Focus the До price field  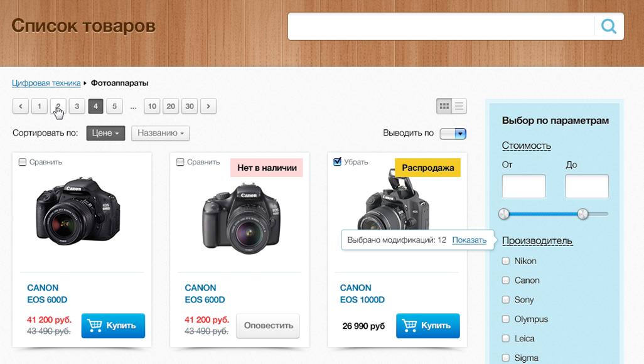587,186
